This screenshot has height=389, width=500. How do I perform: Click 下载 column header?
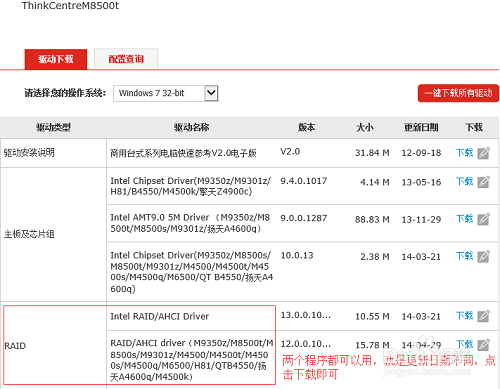(x=474, y=127)
